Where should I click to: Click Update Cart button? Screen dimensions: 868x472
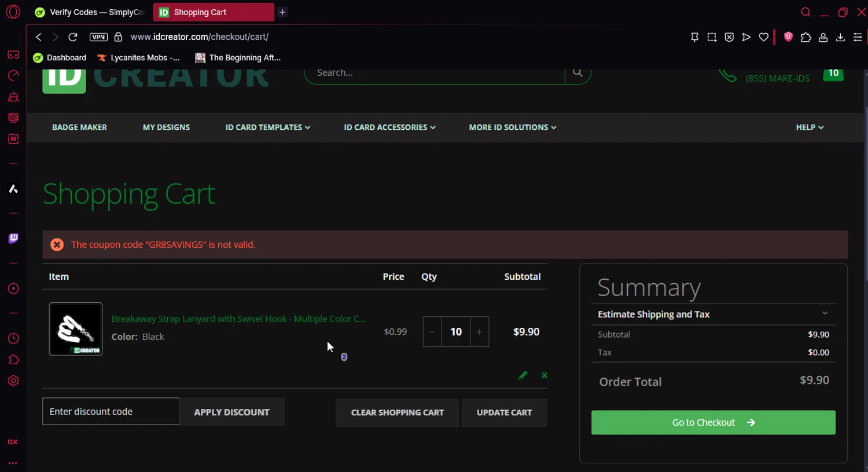pos(504,413)
